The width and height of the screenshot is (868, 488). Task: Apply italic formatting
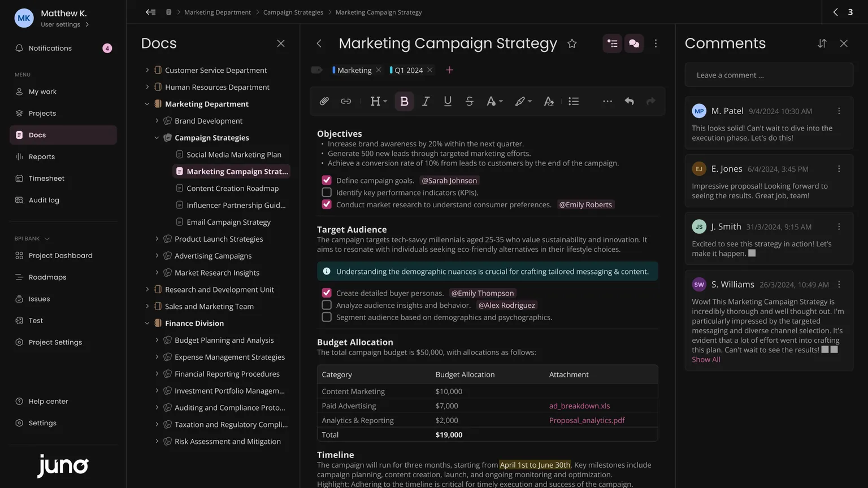pyautogui.click(x=426, y=101)
